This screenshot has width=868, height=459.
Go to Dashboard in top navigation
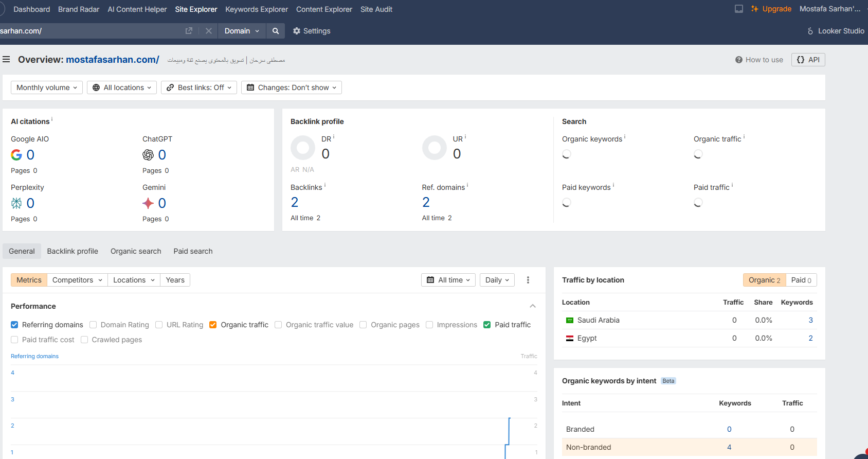[32, 9]
